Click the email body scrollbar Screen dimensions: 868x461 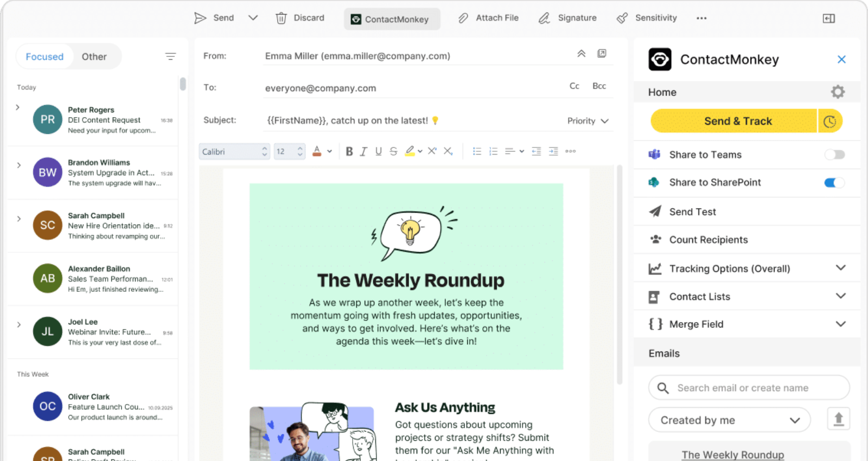point(620,274)
